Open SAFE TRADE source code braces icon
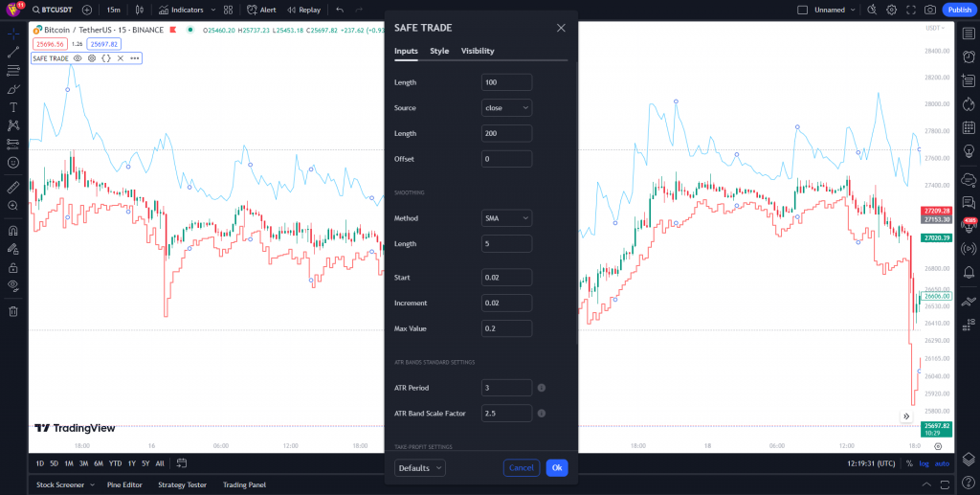This screenshot has width=980, height=495. click(x=106, y=58)
